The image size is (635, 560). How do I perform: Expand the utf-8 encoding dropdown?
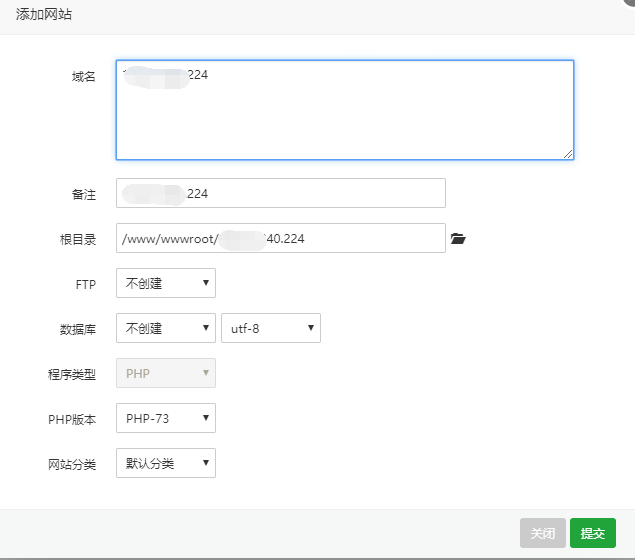click(x=270, y=329)
